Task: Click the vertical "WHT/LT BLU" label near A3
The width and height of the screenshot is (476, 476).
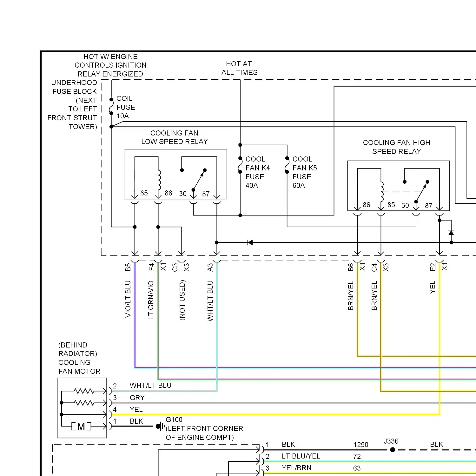Action: (210, 301)
